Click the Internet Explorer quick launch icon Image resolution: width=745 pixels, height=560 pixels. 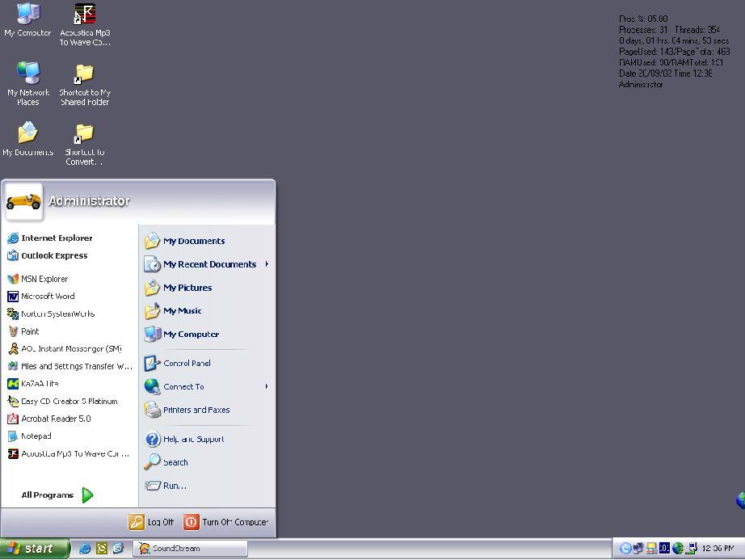(85, 548)
